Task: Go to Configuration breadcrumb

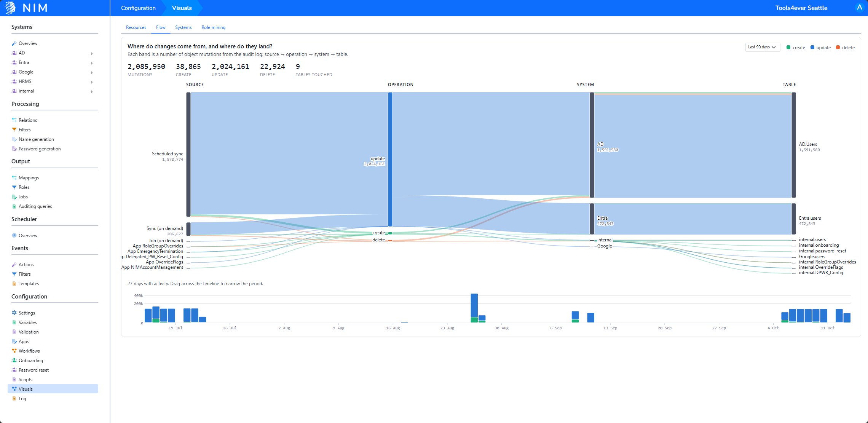Action: 138,8
